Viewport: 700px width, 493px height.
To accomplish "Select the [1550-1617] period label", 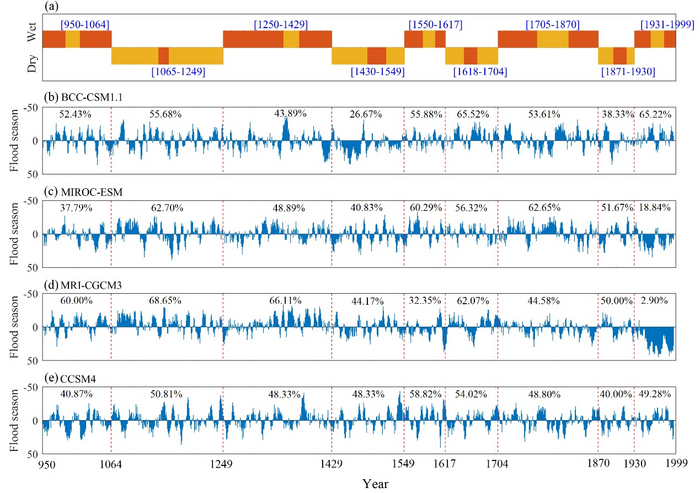I will coord(435,24).
